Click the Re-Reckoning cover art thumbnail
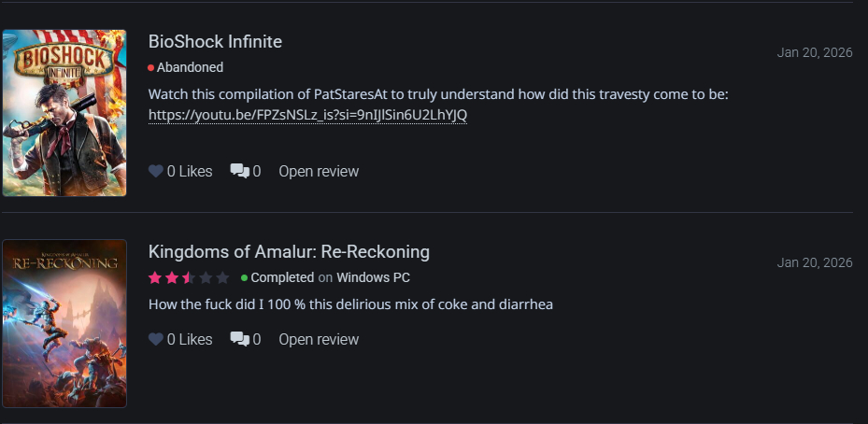Viewport: 868px width, 424px height. click(x=64, y=323)
